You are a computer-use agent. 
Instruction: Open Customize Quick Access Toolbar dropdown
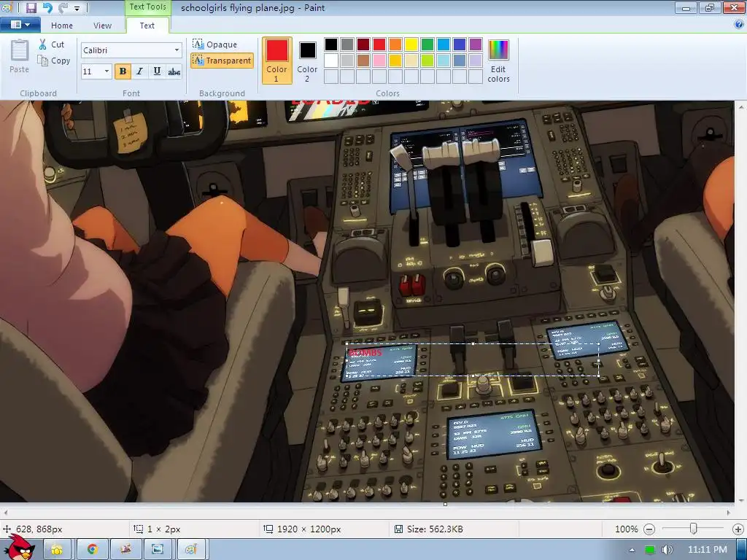coord(77,8)
